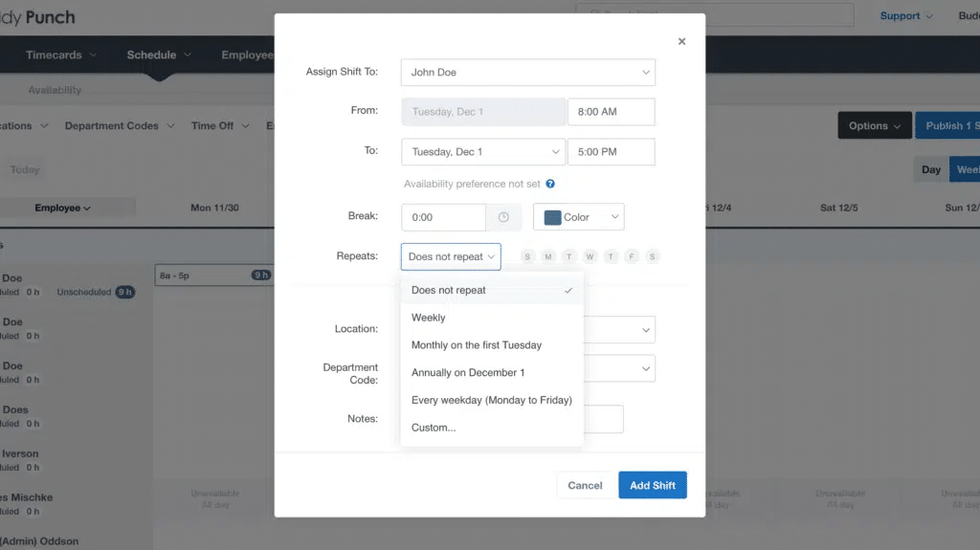Select the Weekly repeat option
Image resolution: width=980 pixels, height=550 pixels.
click(x=492, y=318)
